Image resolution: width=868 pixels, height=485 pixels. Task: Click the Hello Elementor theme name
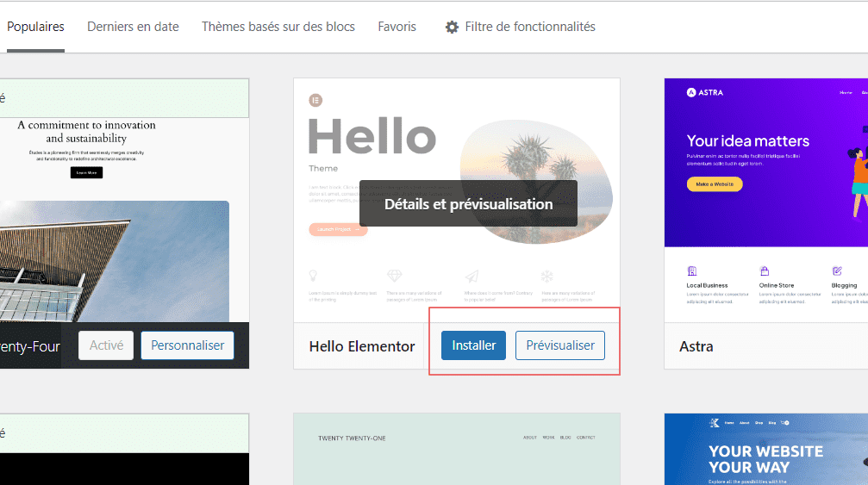pos(362,346)
